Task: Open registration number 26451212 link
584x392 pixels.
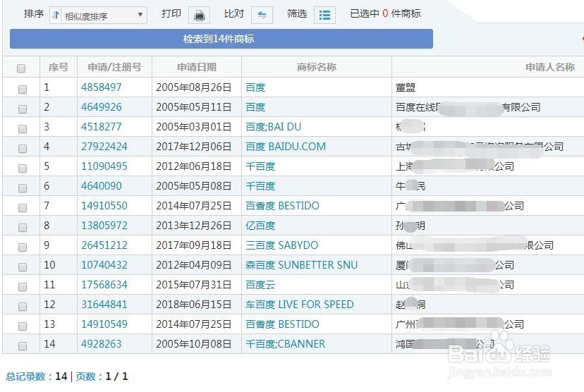Action: click(104, 245)
